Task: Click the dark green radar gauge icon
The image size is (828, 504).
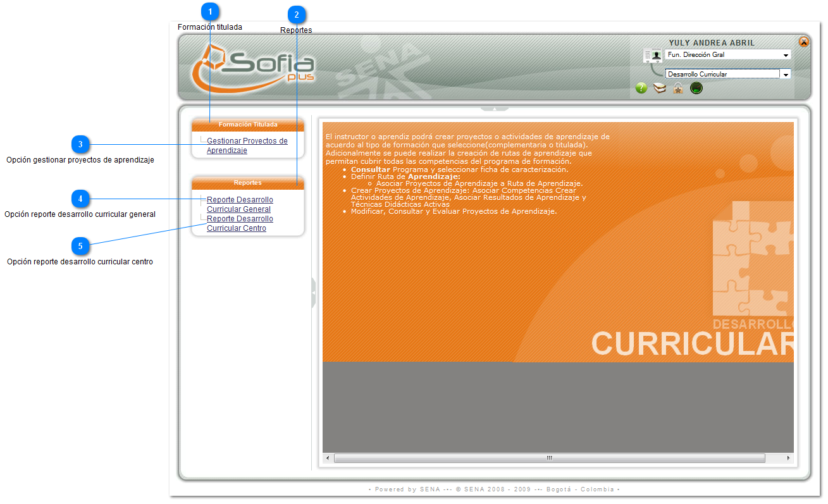Action: pos(696,89)
